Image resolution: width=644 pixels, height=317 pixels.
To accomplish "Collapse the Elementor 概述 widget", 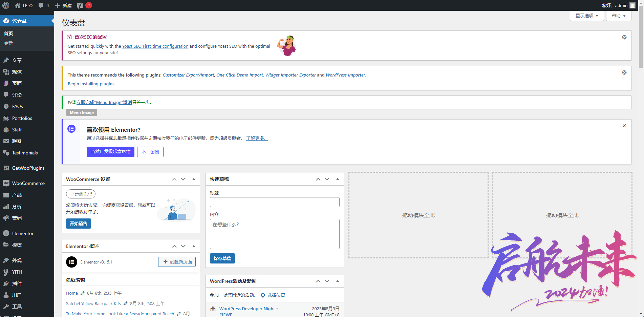I will (194, 246).
